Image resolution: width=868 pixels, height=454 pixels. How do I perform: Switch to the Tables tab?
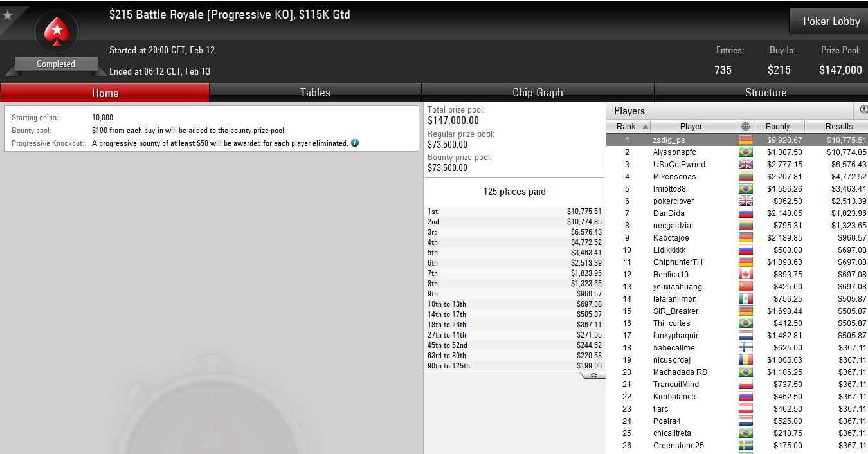pos(315,93)
